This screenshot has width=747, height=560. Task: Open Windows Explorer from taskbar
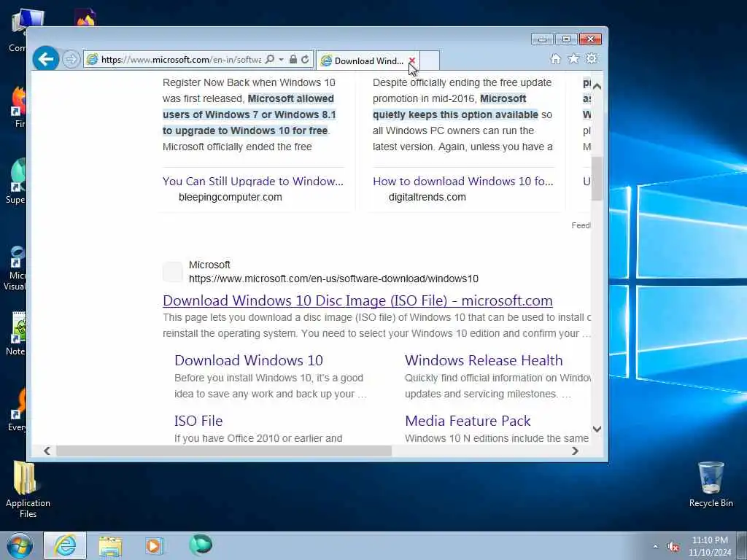[x=111, y=545]
